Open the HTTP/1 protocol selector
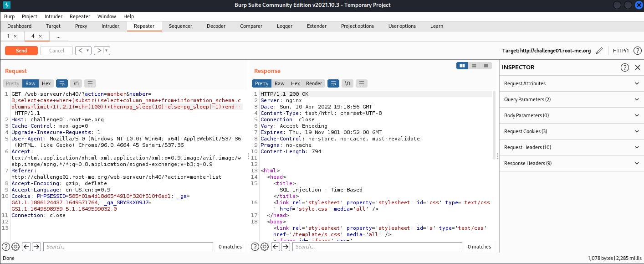This screenshot has width=644, height=264. click(621, 51)
